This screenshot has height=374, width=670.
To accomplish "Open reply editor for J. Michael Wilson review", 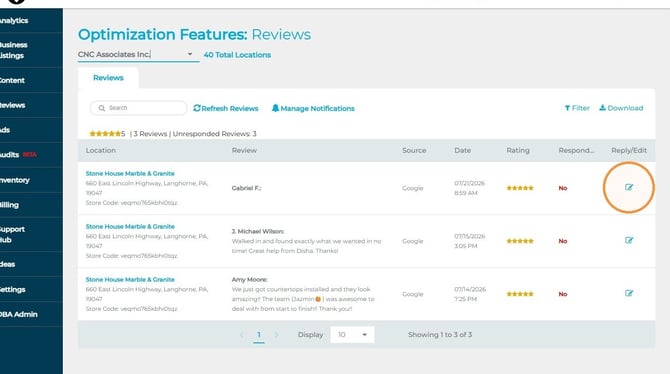I will 629,240.
